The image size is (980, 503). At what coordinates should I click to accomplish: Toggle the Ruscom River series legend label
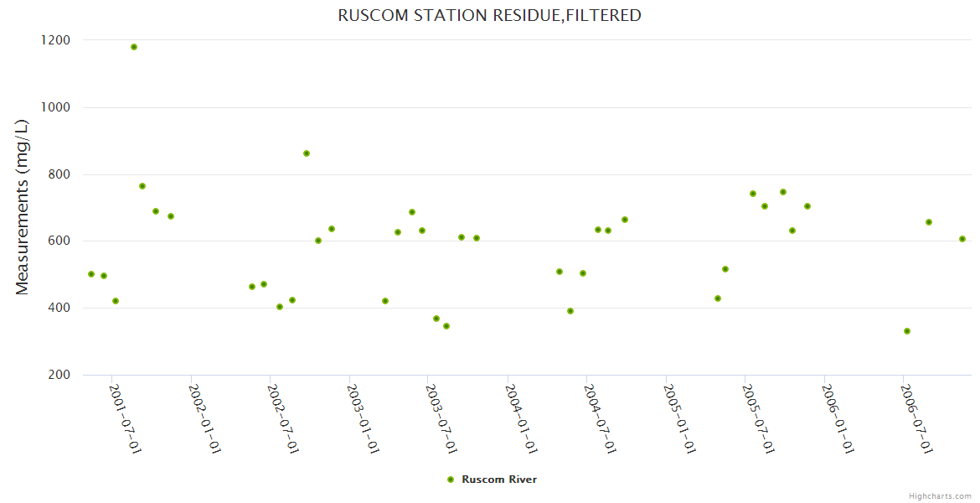(x=499, y=480)
